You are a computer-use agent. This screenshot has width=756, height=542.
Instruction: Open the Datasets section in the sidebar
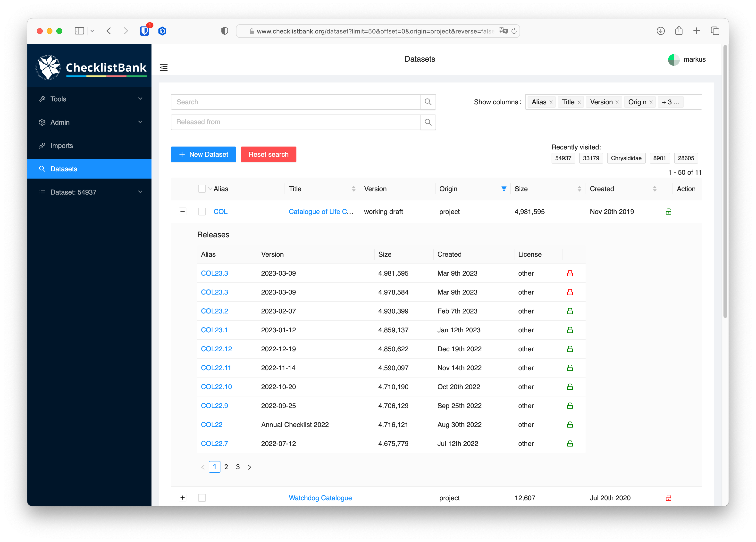point(64,169)
